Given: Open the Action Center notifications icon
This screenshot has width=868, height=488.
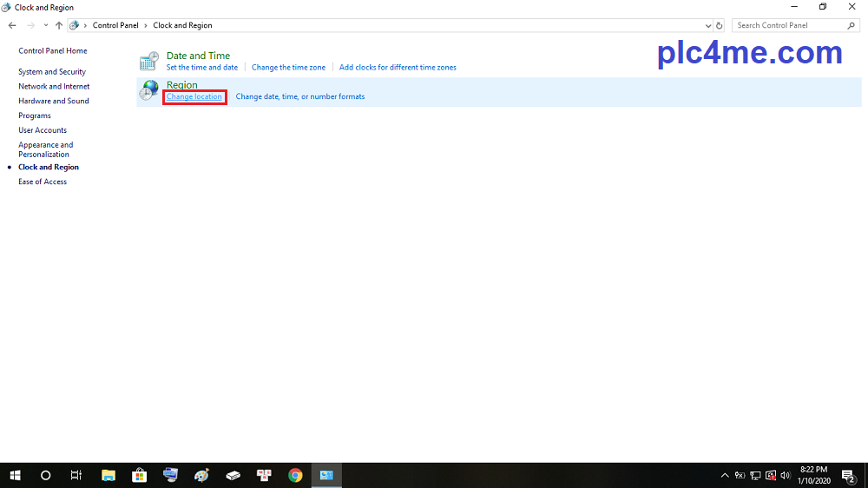Looking at the screenshot, I should (x=848, y=475).
